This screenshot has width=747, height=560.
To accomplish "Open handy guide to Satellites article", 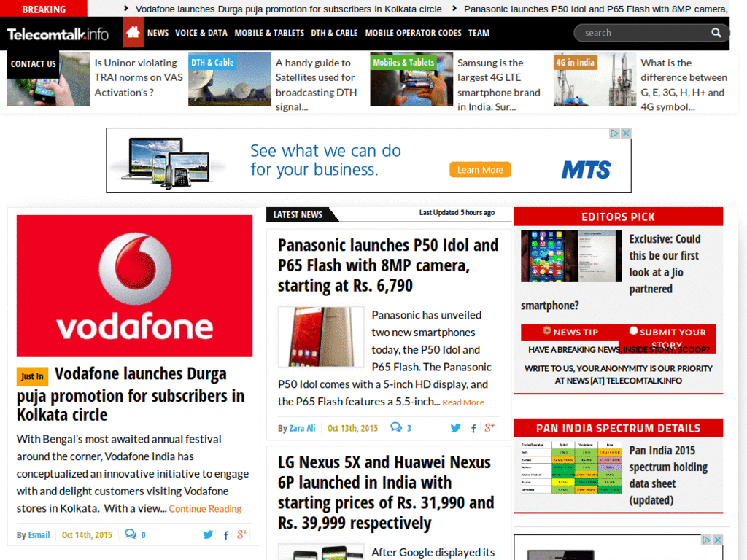I will click(x=316, y=85).
